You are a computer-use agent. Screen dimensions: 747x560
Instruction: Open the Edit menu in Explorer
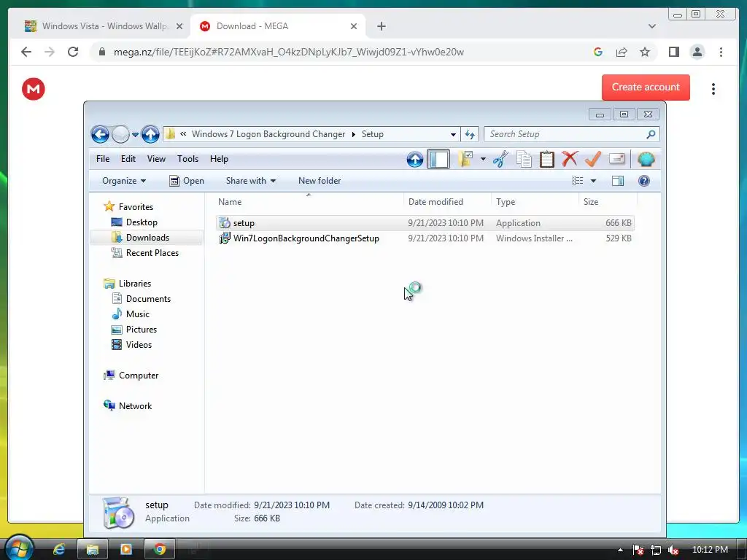[128, 159]
